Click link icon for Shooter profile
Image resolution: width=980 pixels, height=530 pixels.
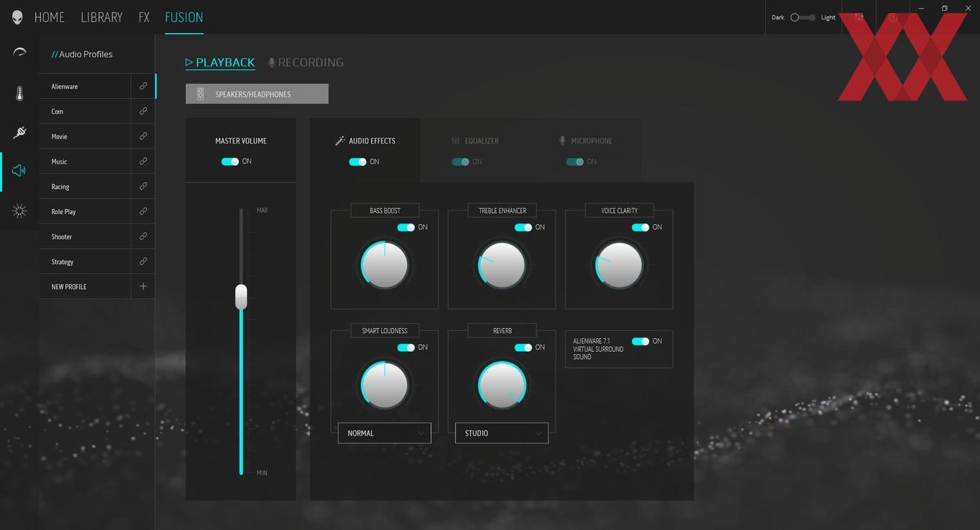(143, 236)
